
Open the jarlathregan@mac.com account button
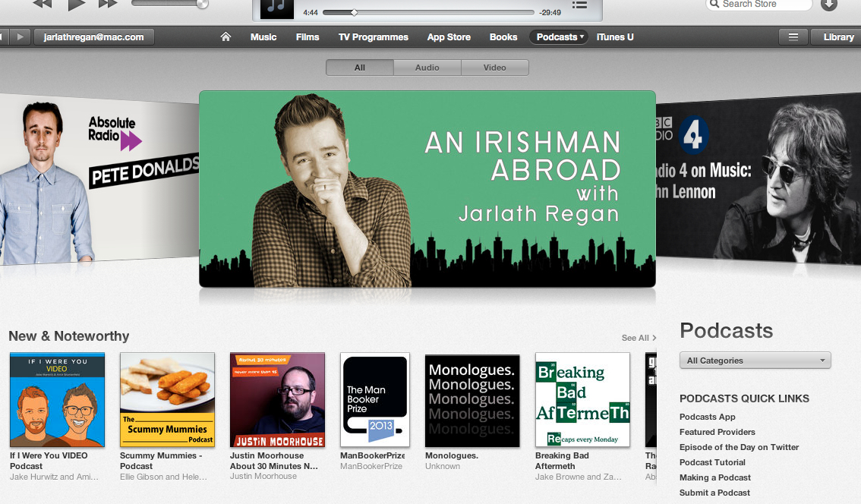click(x=93, y=36)
